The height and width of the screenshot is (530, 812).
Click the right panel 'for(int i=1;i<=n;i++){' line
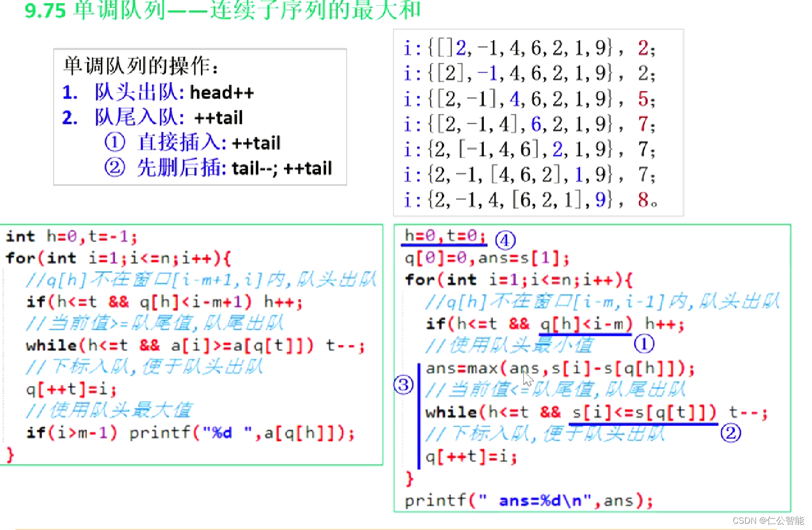tap(519, 280)
